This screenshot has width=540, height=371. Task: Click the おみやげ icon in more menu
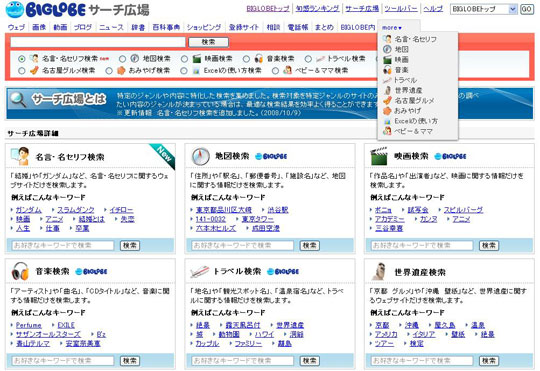click(387, 111)
